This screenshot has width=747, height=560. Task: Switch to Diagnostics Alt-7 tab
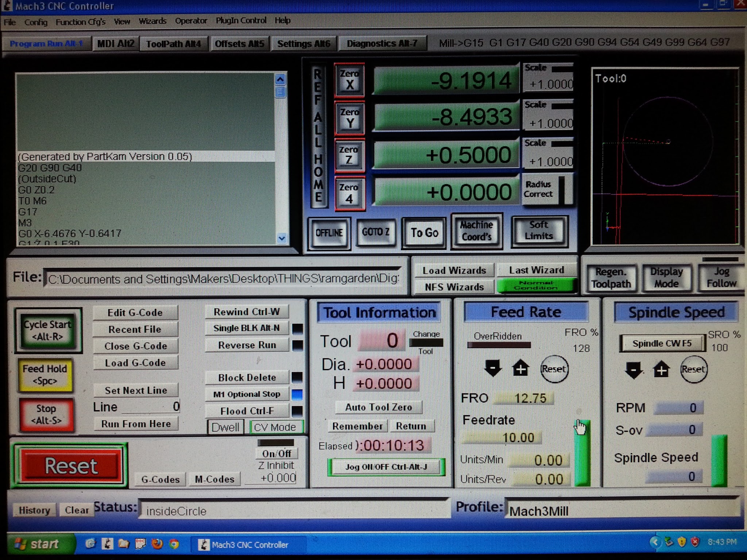(382, 43)
